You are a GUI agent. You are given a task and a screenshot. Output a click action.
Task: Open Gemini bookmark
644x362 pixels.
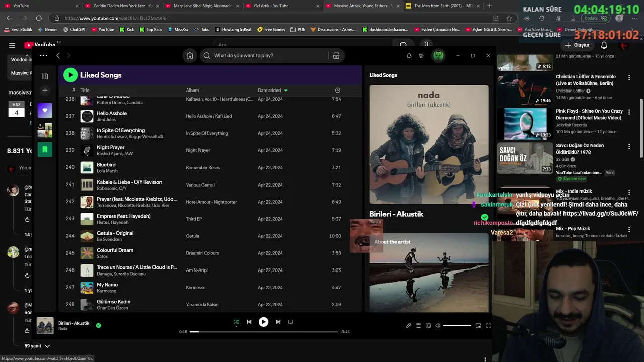point(47,30)
